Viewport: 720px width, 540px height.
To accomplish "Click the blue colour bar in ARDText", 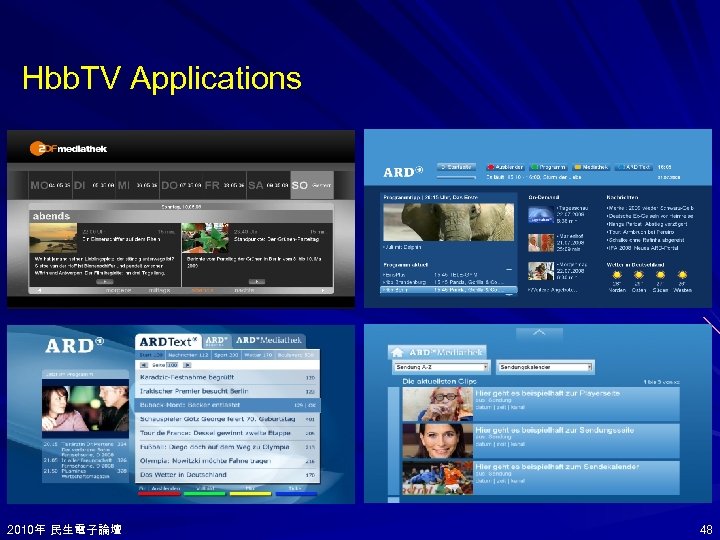I will tap(296, 494).
